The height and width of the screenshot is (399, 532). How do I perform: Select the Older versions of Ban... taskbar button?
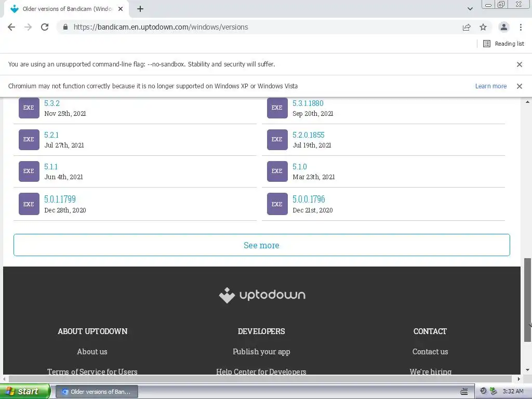[97, 392]
